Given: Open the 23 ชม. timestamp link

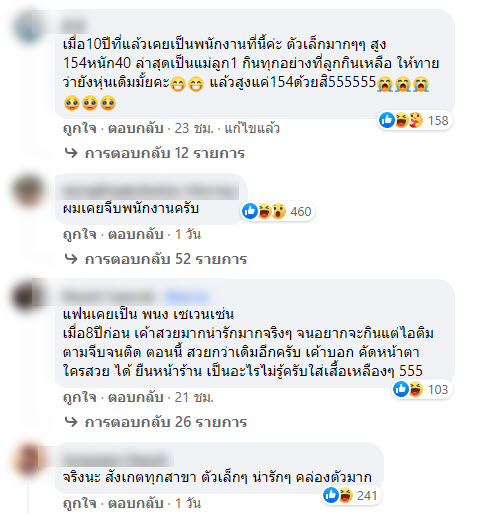Looking at the screenshot, I should (194, 128).
